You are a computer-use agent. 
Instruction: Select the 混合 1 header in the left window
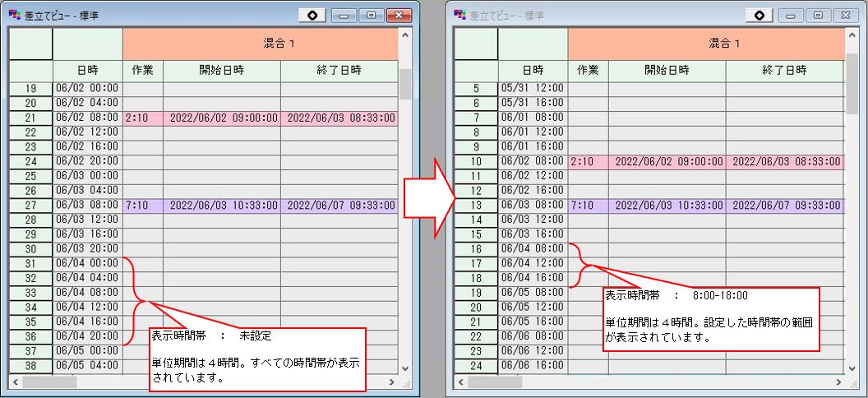(261, 44)
